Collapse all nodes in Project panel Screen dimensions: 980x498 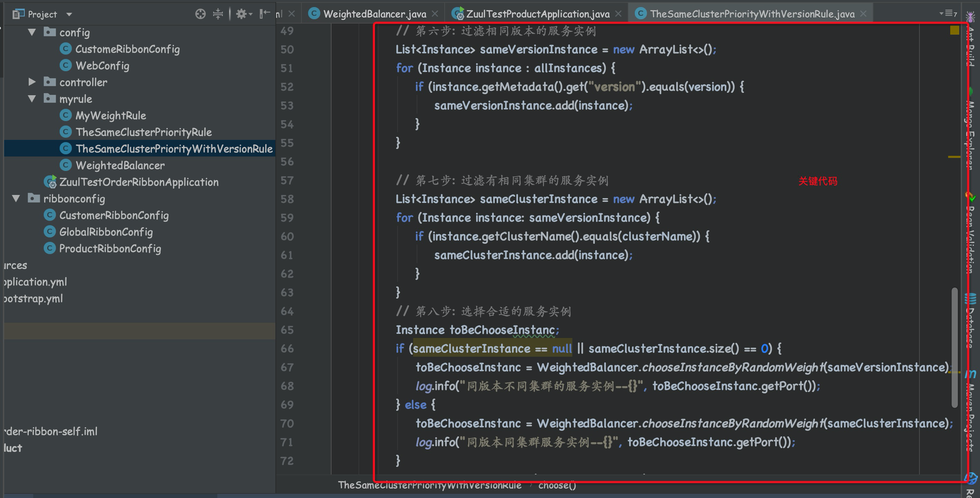218,14
